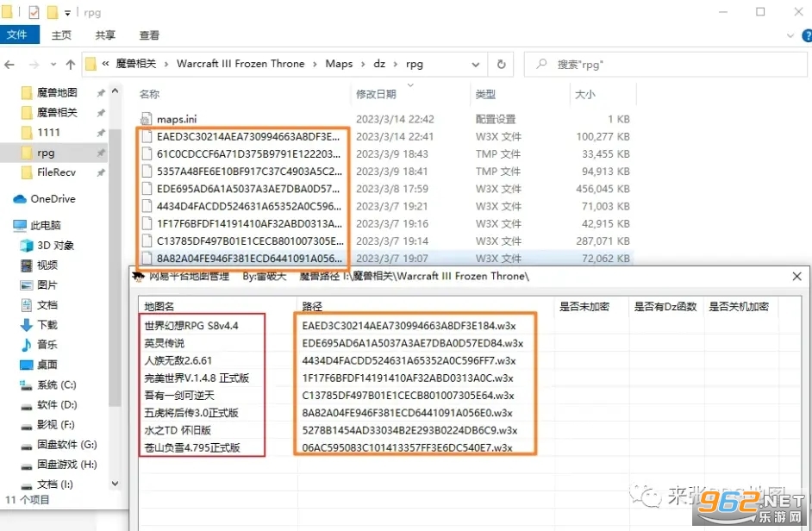Open 1111 folder in sidebar

(x=48, y=133)
